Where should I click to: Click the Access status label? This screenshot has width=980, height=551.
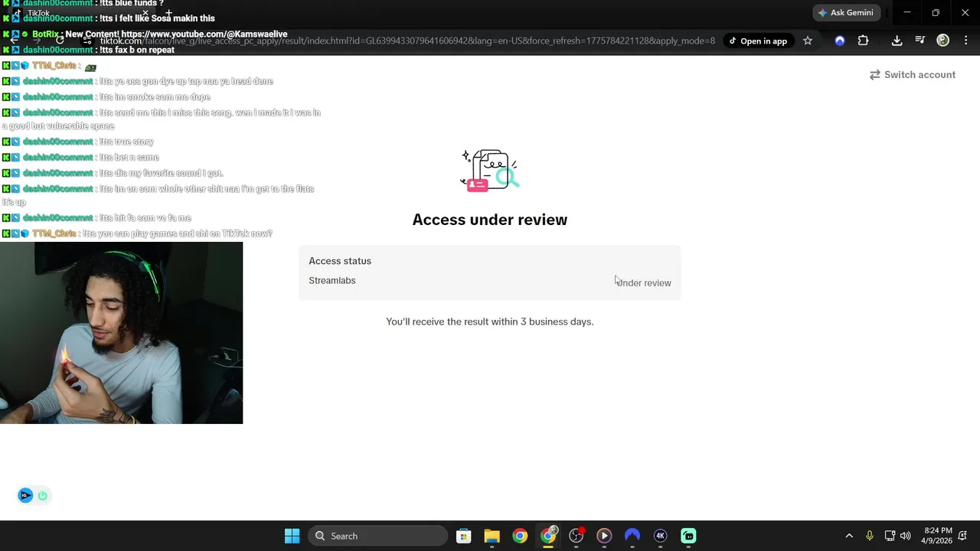(x=340, y=261)
